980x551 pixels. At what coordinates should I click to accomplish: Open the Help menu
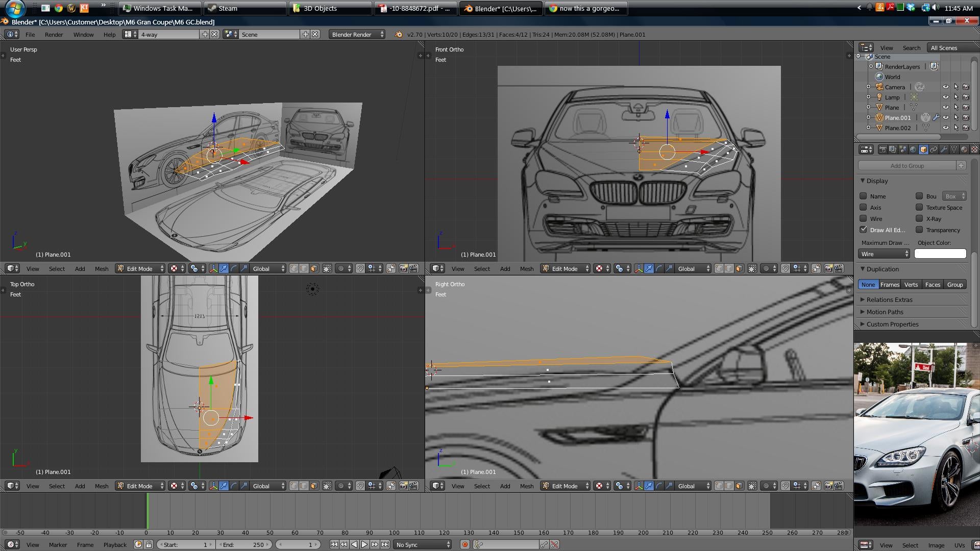tap(109, 34)
